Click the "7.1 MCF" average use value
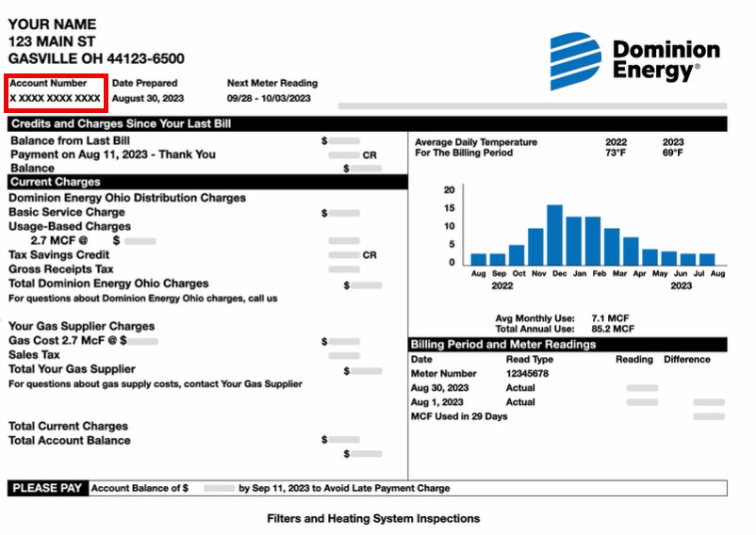The height and width of the screenshot is (535, 756). pos(610,318)
